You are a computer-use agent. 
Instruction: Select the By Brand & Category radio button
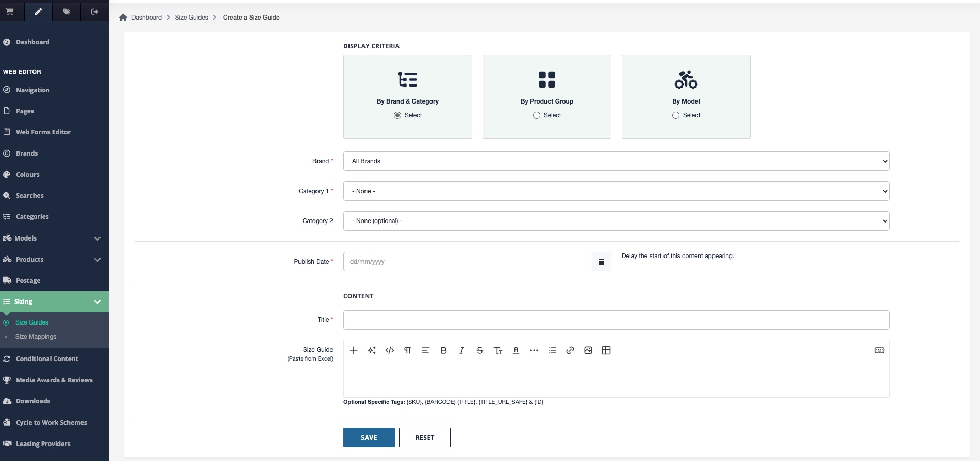point(397,115)
